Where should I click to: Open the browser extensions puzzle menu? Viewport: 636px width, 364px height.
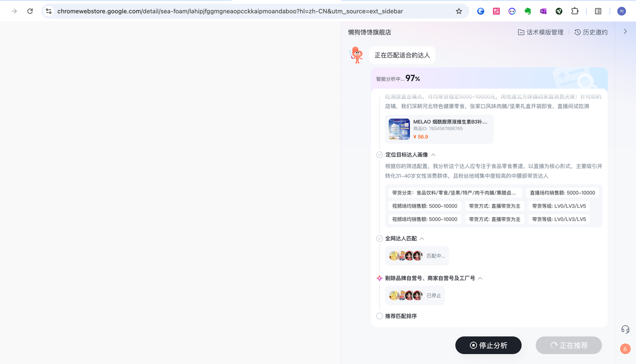tap(575, 11)
